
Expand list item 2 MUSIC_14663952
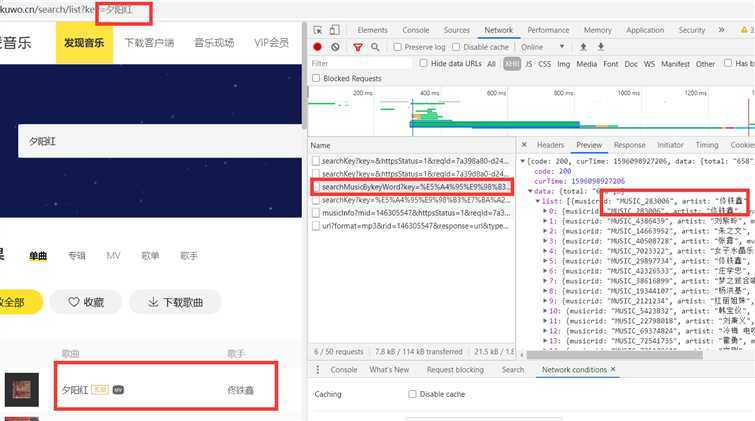pos(545,231)
